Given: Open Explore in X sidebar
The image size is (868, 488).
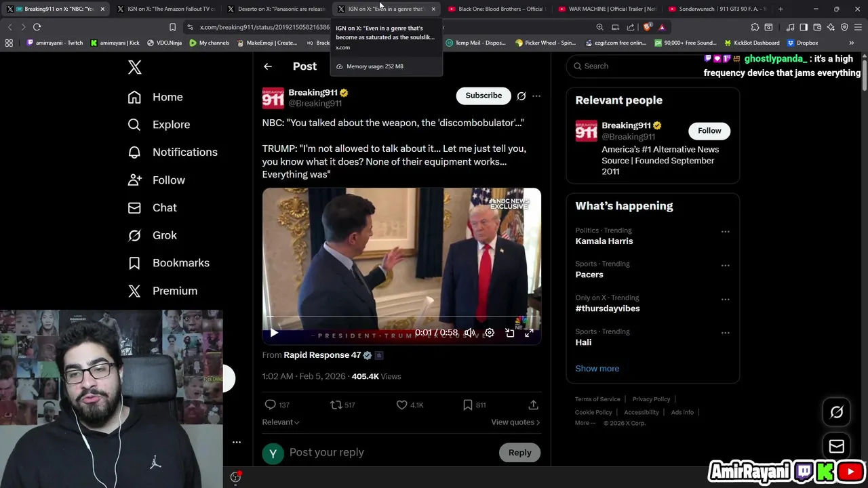Looking at the screenshot, I should click(159, 125).
